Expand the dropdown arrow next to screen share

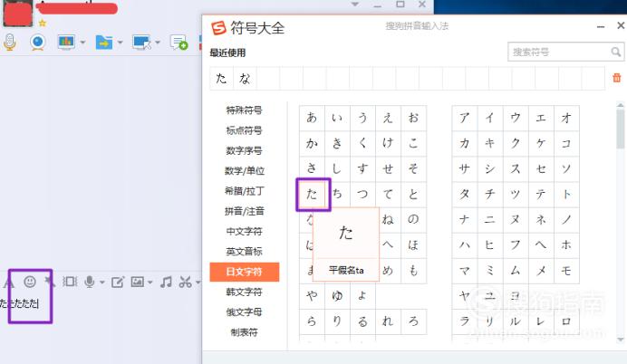(82, 42)
